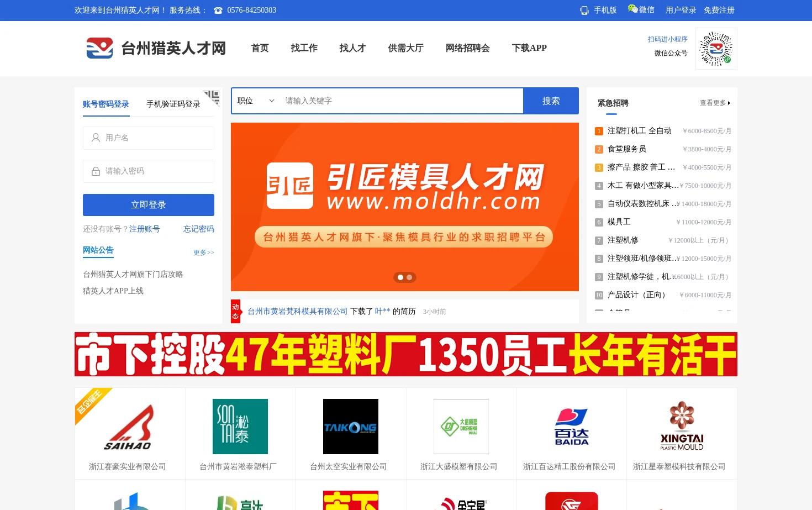Focus the 请输入密码 input field
This screenshot has width=812, height=510.
[149, 171]
